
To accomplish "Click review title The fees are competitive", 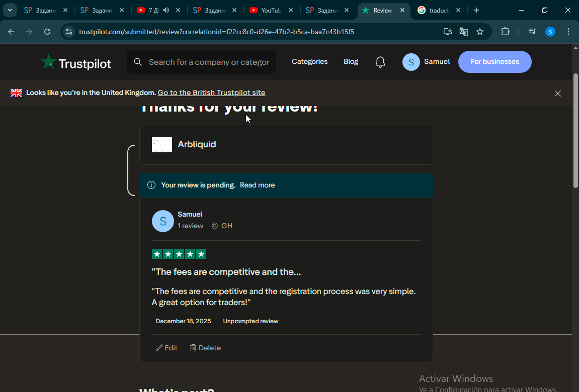I will 226,272.
